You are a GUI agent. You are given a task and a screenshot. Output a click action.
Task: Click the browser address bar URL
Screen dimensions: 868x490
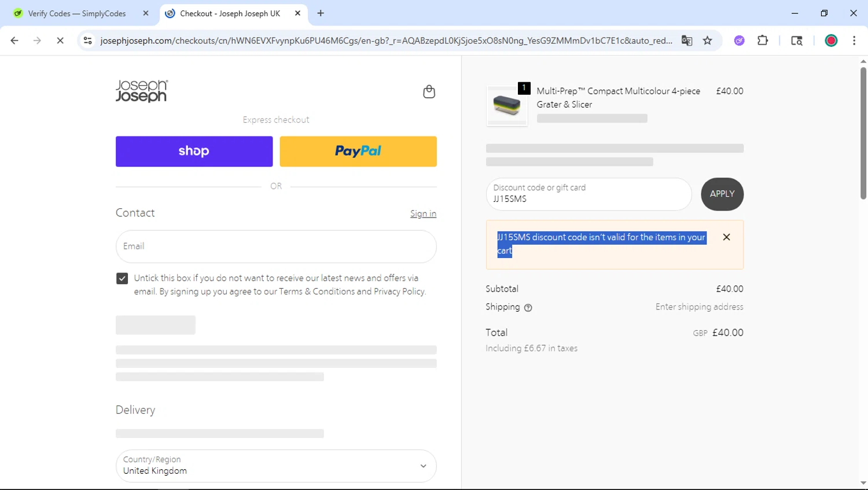(x=386, y=40)
